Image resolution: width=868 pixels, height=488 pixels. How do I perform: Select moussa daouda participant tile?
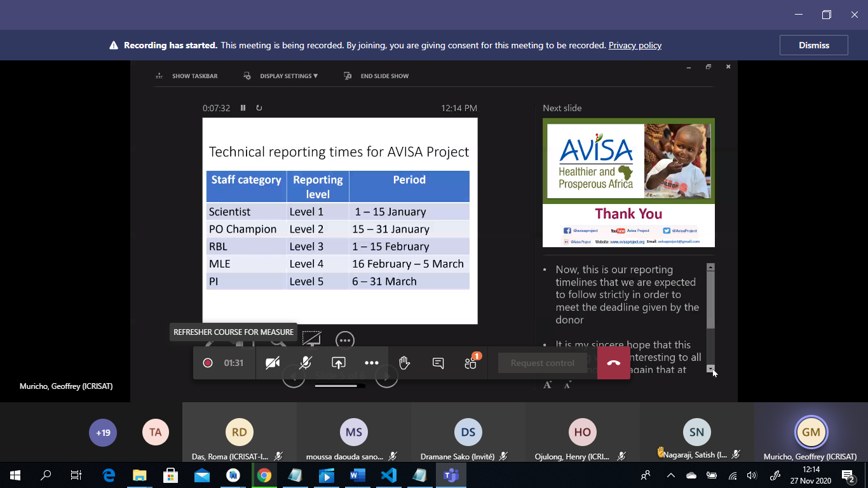point(354,432)
